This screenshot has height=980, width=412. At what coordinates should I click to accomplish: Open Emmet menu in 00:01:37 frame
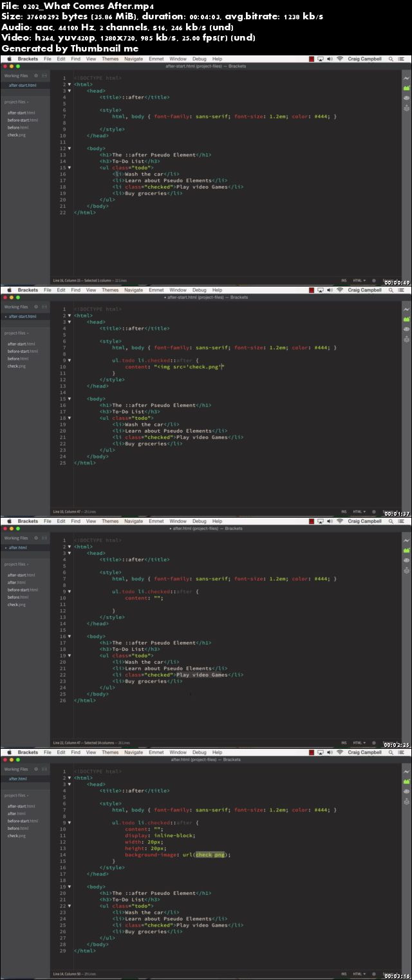point(156,290)
